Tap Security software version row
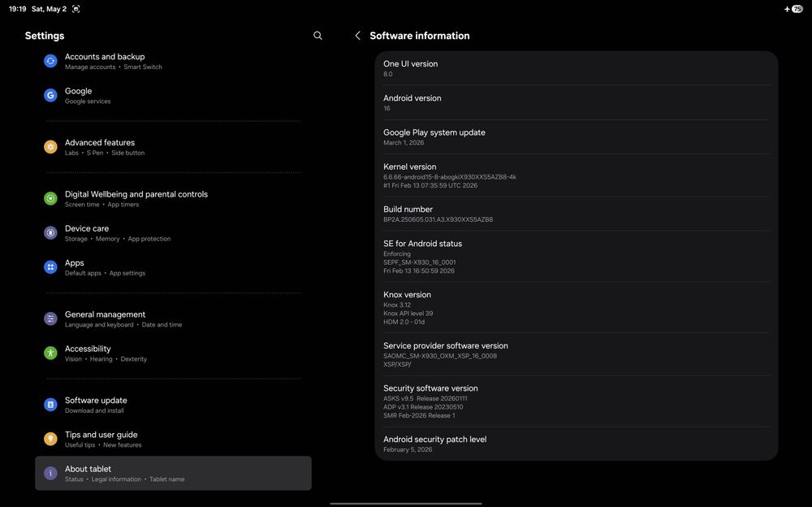The height and width of the screenshot is (507, 812). coord(577,401)
